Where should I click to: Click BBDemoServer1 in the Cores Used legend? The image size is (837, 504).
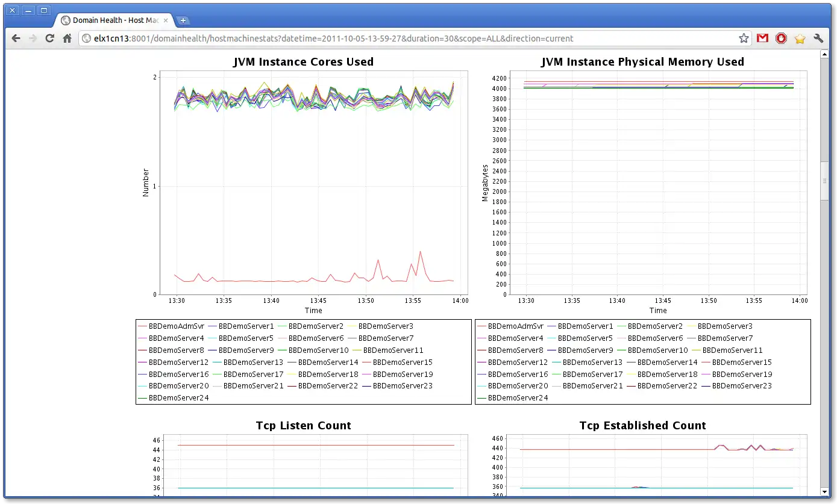[x=246, y=326]
